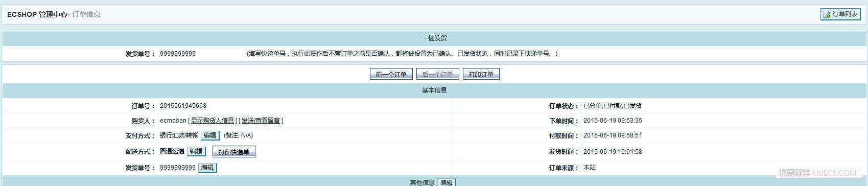Click 发货时间 value 2015-06-19 10:01:58
Viewport: 868px width, 186px height.
pos(613,152)
